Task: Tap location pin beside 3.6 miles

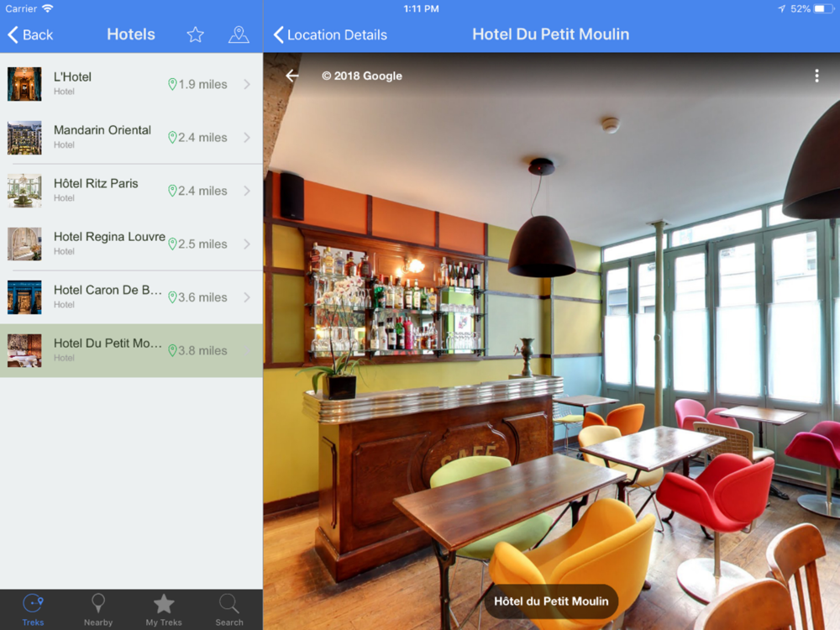Action: point(172,297)
